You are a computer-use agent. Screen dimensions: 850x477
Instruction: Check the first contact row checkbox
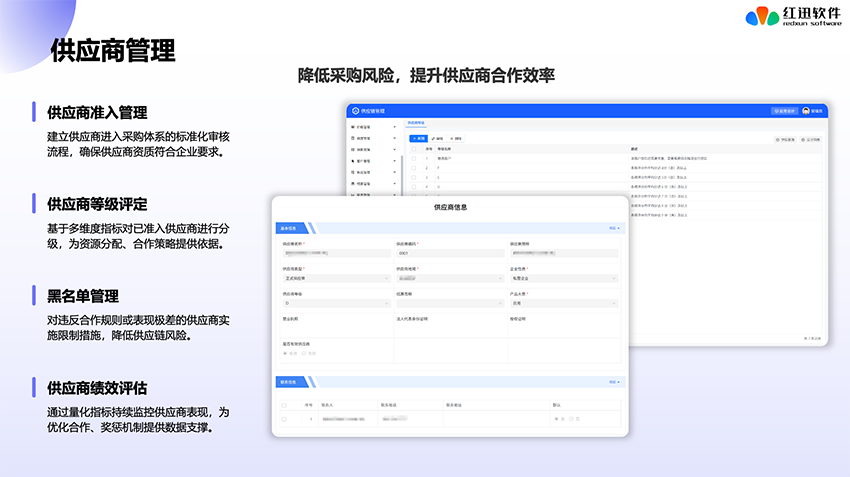click(284, 419)
